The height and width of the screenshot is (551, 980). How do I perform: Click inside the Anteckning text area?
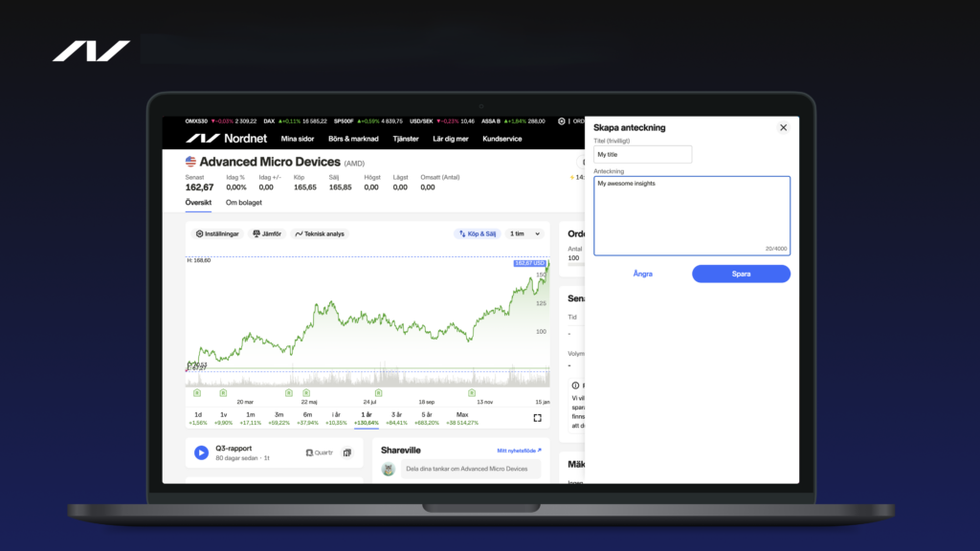tap(692, 215)
